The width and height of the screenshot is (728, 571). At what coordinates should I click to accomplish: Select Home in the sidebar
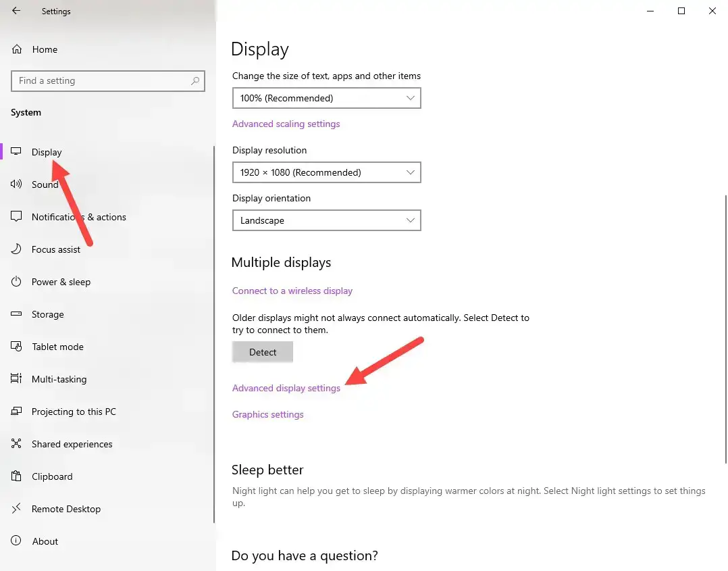coord(45,49)
